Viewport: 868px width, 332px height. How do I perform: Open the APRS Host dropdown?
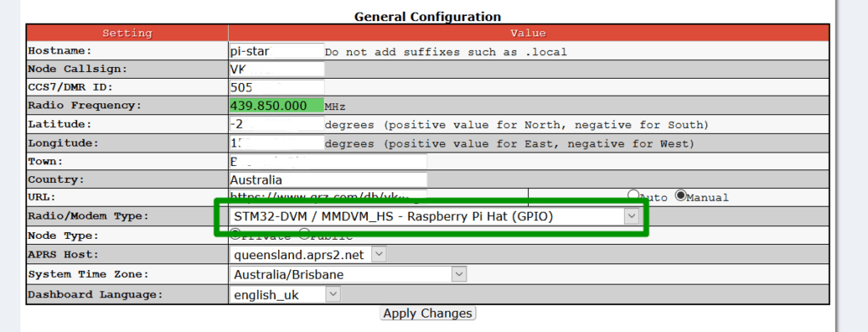[x=308, y=255]
